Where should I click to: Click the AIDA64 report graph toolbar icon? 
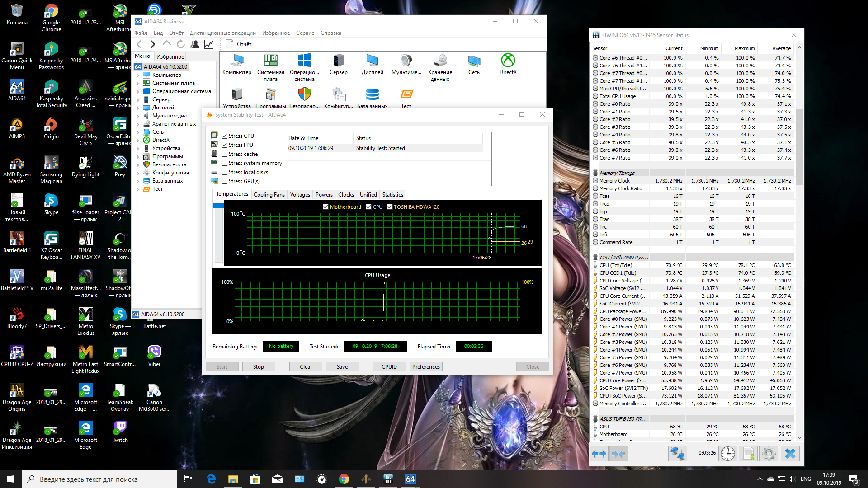pyautogui.click(x=209, y=44)
